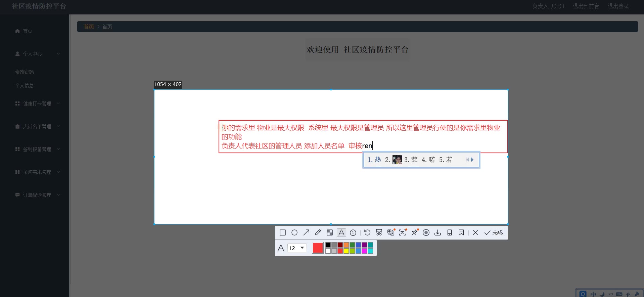Click the Sogou IME logo icon
This screenshot has width=644, height=297.
[x=583, y=294]
